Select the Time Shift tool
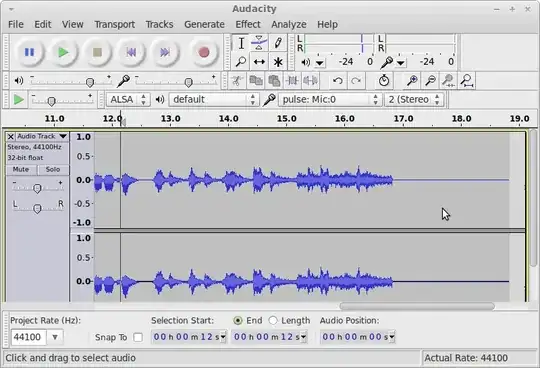The image size is (540, 368). 259,62
